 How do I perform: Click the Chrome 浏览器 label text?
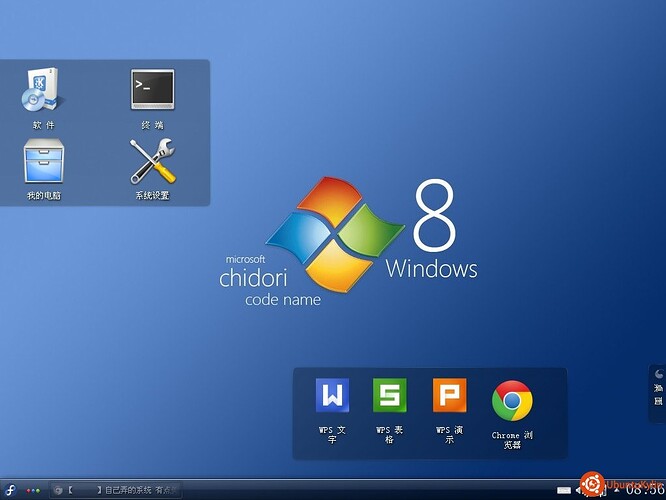(x=512, y=440)
